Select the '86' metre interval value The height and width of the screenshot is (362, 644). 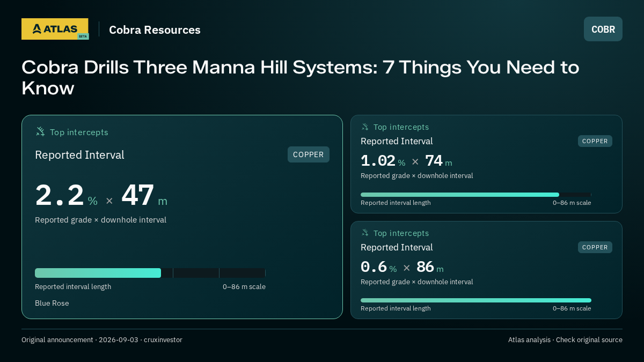tap(425, 267)
